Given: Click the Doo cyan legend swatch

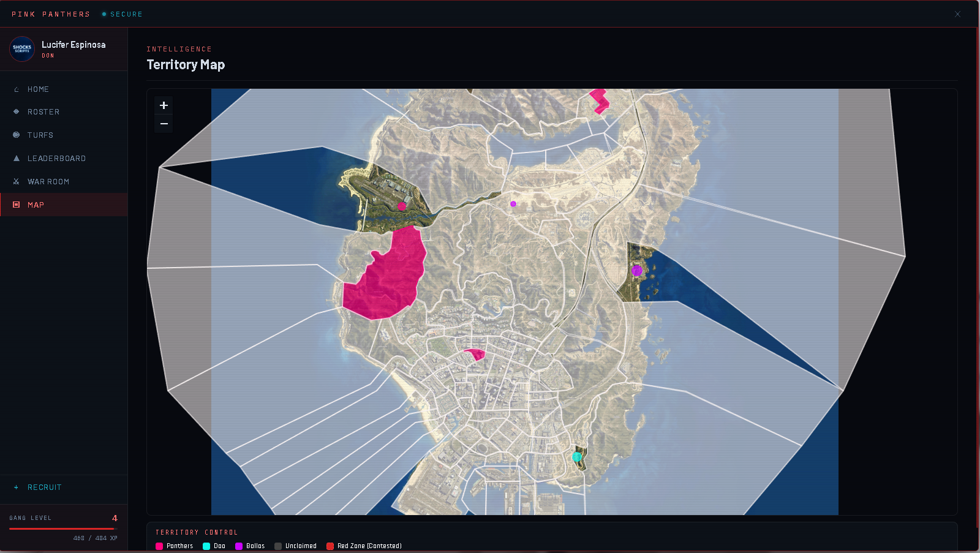Looking at the screenshot, I should click(x=206, y=546).
